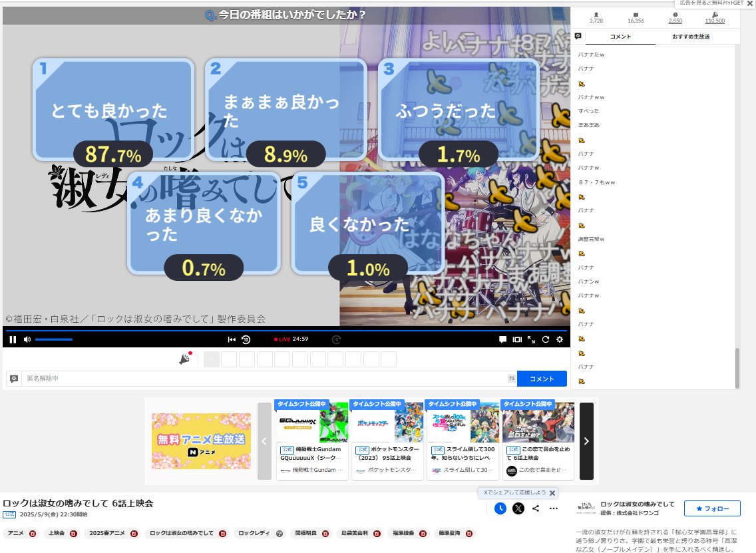Viewport: 756px width, 553px height.
Task: Click the player seek bar
Action: pos(286,330)
